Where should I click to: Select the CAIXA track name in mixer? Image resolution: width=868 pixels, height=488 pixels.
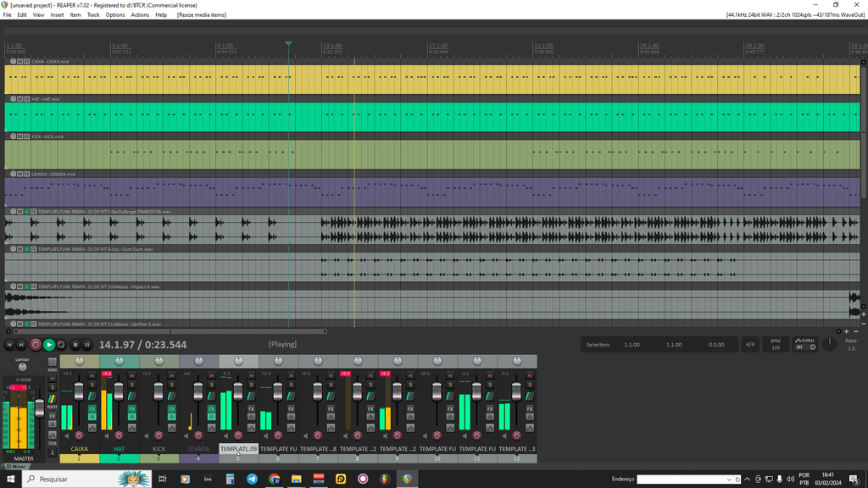tap(79, 449)
